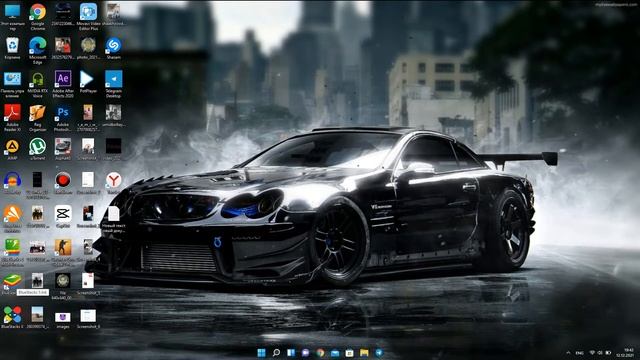
Task: Select the PotPlayer desktop shortcut
Action: (x=87, y=79)
